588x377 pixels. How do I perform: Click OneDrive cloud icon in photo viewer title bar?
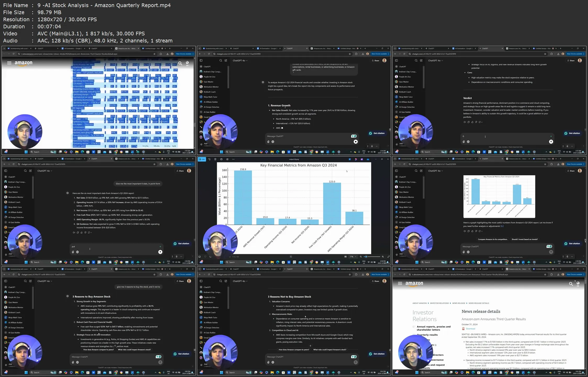tap(368, 159)
